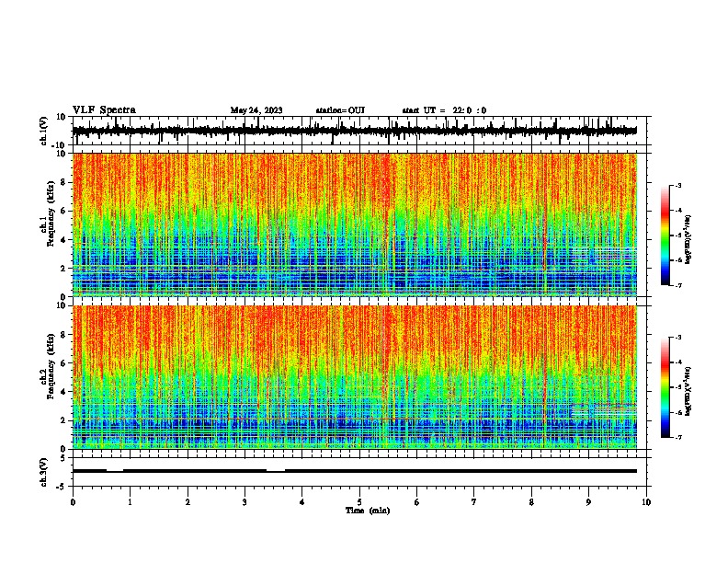The width and height of the screenshot is (728, 563).
Task: Click the ch.3 black voltage trace
Action: tap(355, 471)
